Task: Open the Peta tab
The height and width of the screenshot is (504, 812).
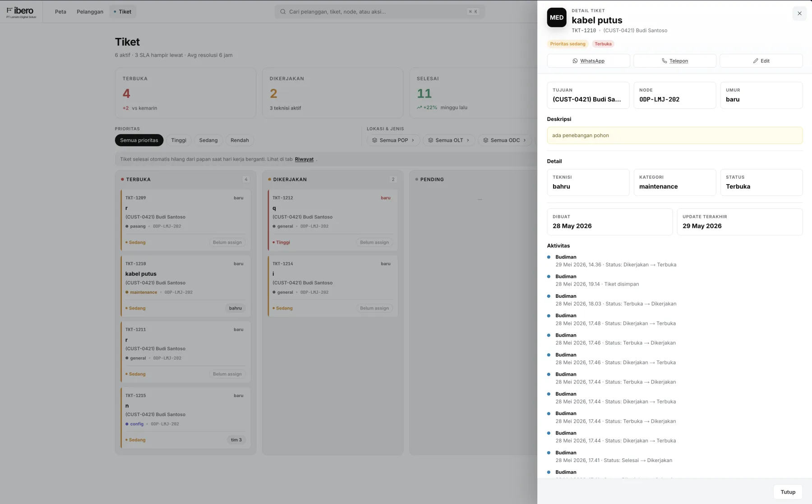Action: (x=60, y=12)
